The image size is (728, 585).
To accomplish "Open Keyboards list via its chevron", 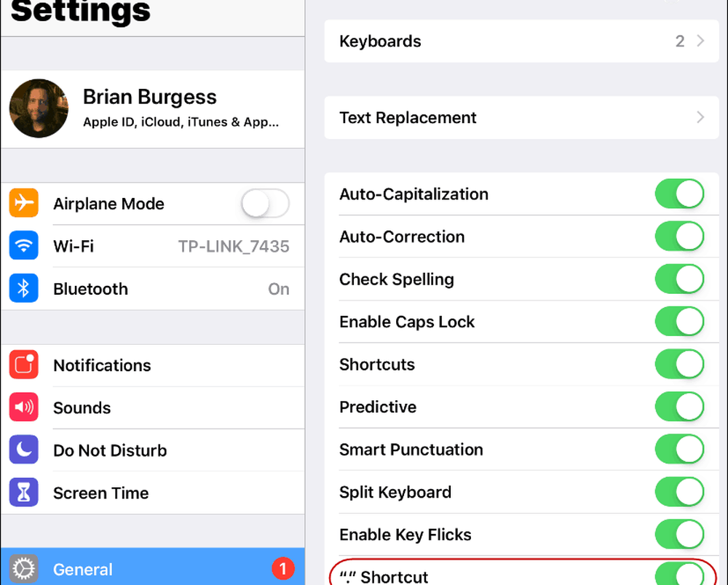I will point(700,41).
